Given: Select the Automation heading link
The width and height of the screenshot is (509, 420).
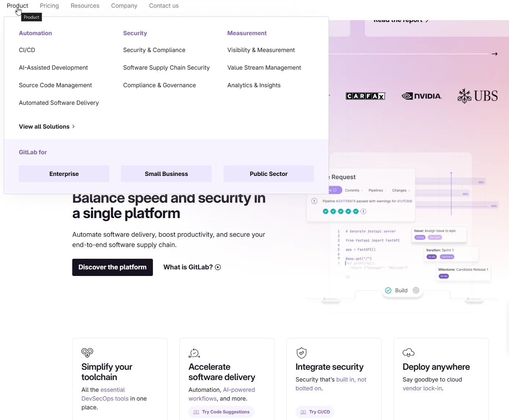Looking at the screenshot, I should pyautogui.click(x=35, y=33).
